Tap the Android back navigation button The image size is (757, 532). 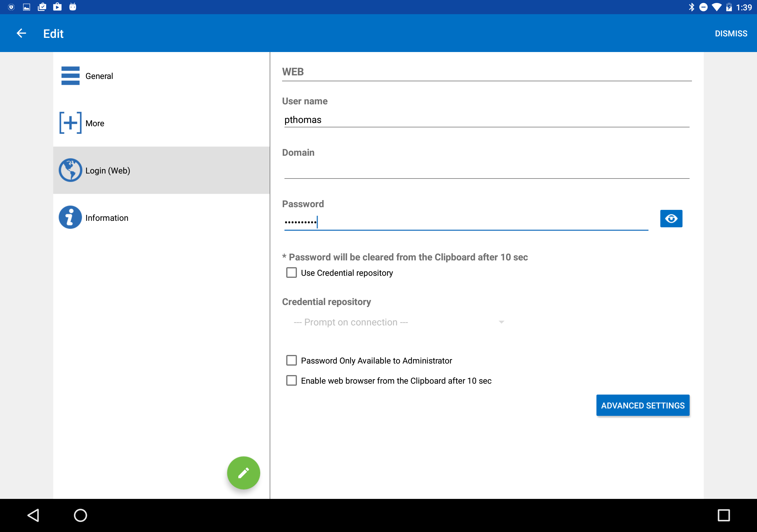tap(34, 515)
